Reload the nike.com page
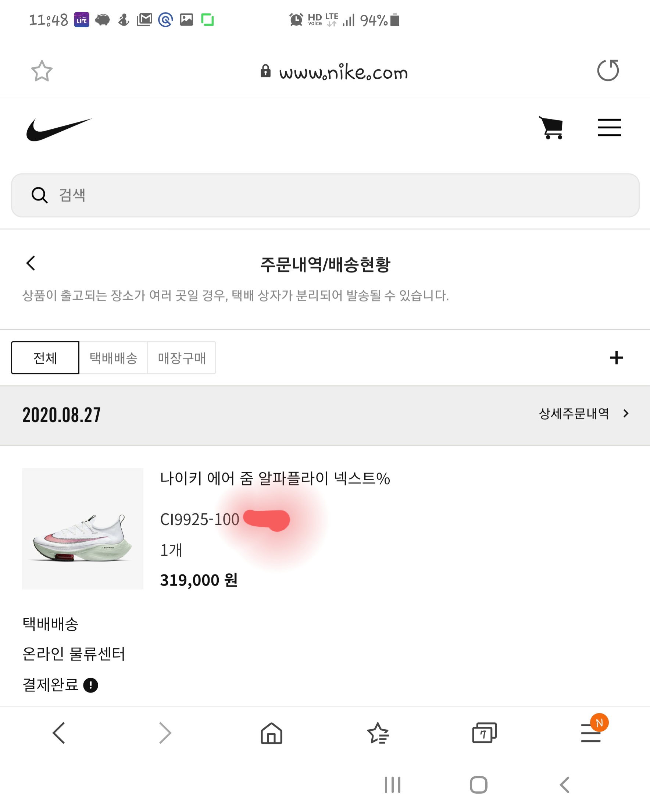This screenshot has height=812, width=650. [607, 71]
